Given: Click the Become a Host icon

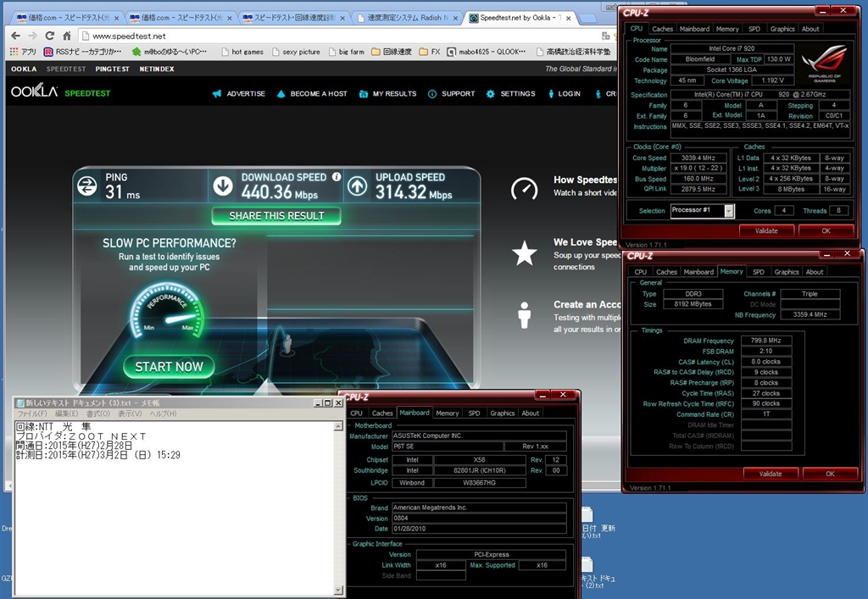Looking at the screenshot, I should coord(281,93).
